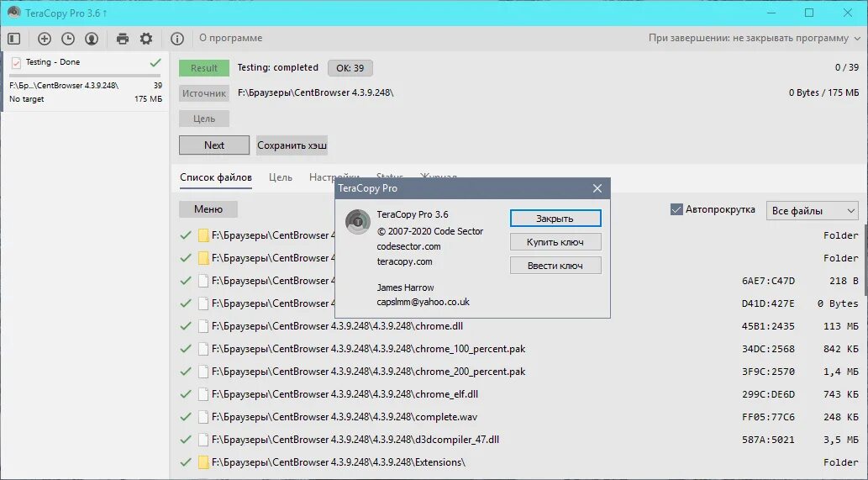The image size is (868, 480).
Task: Open teracopy.com link in About dialog
Action: click(x=404, y=261)
